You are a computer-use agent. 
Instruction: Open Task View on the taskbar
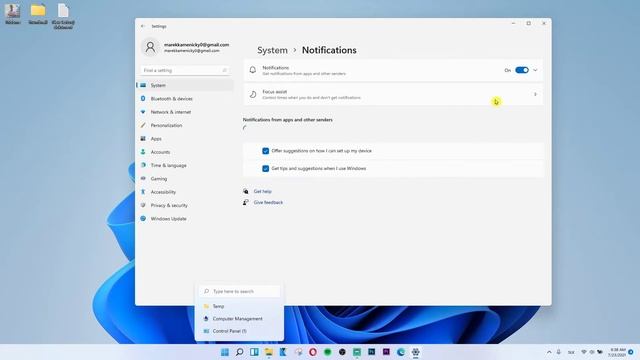click(254, 352)
